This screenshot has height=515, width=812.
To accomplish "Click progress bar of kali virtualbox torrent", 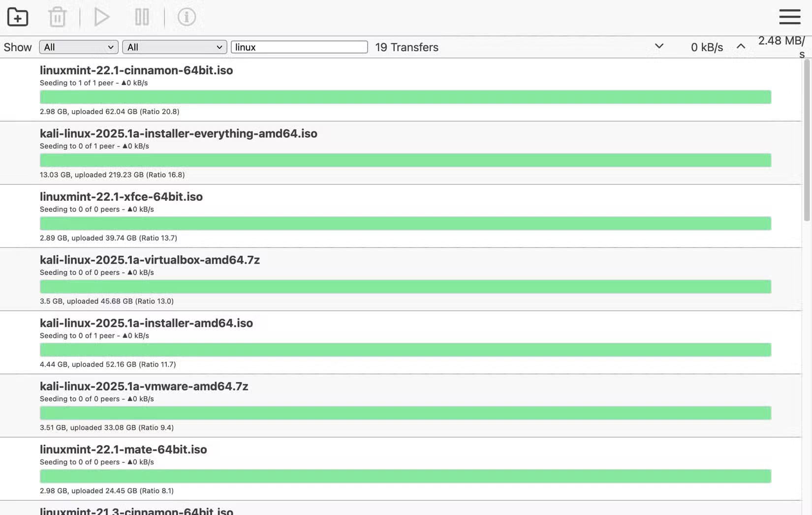I will click(x=406, y=287).
